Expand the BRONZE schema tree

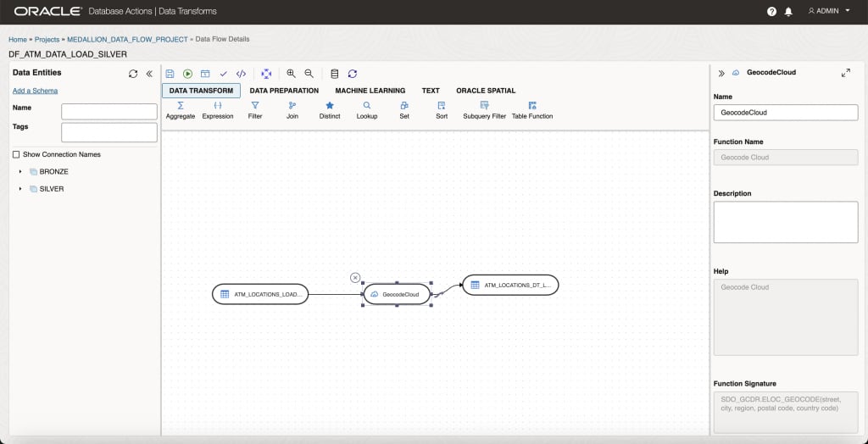pyautogui.click(x=20, y=172)
